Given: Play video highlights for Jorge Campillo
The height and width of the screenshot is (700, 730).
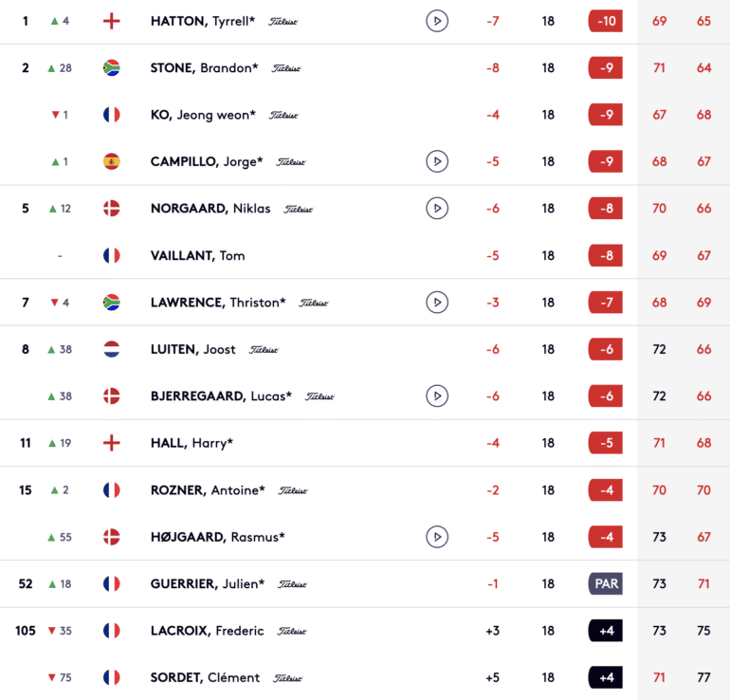Looking at the screenshot, I should click(x=437, y=161).
